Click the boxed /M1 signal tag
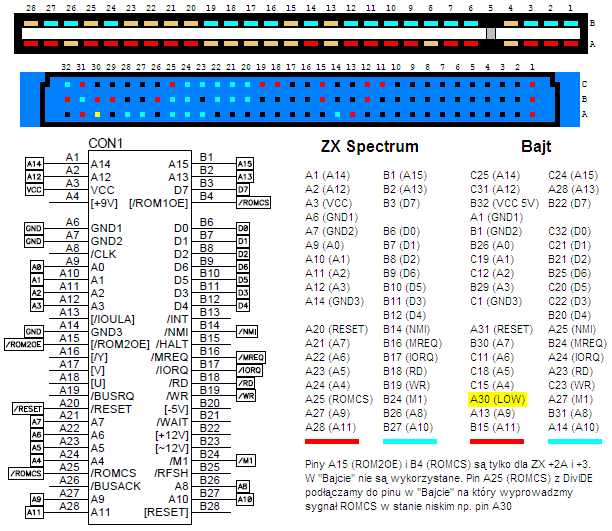Image resolution: width=612 pixels, height=531 pixels. [246, 461]
